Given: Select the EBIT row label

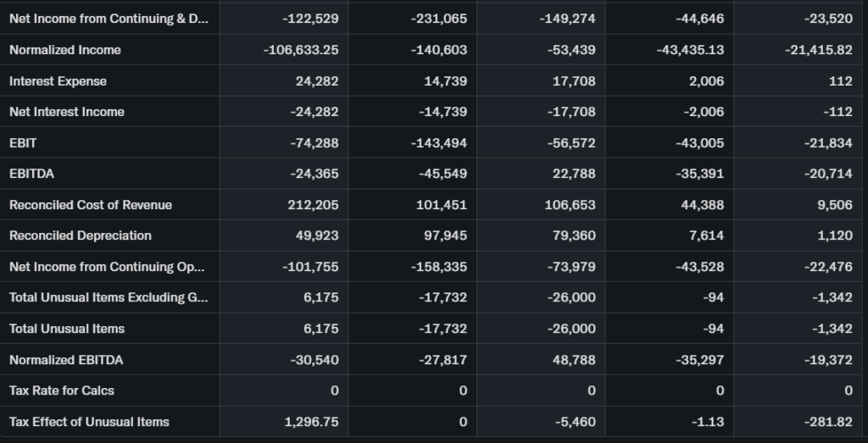Looking at the screenshot, I should coord(23,143).
